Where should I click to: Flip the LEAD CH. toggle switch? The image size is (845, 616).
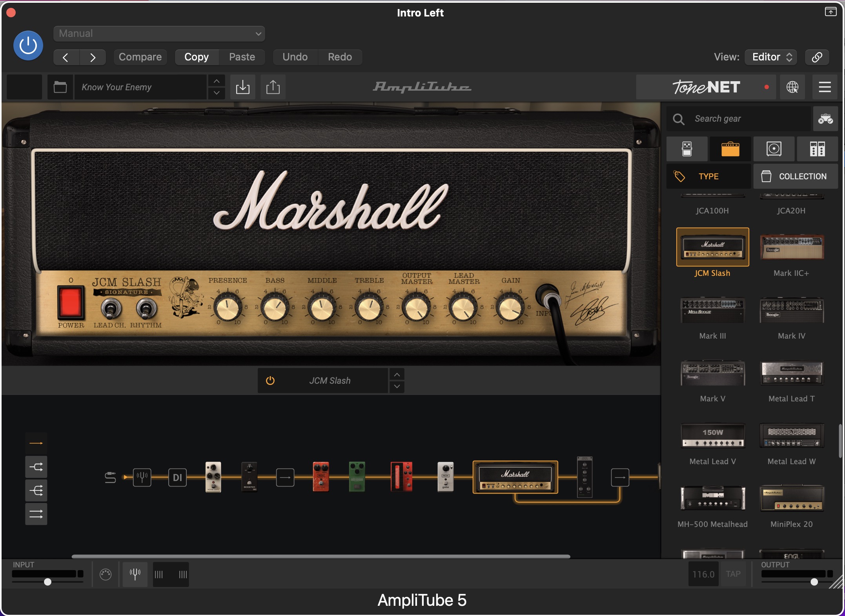pyautogui.click(x=111, y=308)
